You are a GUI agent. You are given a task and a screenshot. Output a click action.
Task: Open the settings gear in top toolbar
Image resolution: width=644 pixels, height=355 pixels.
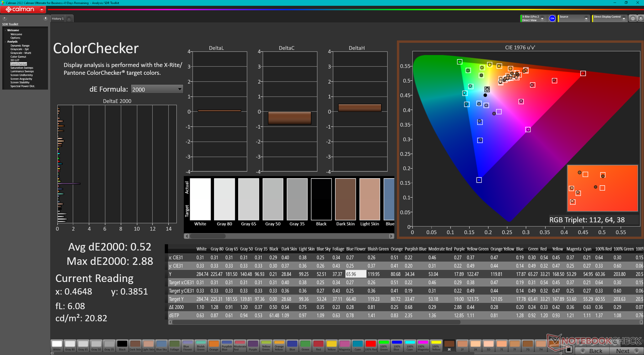coord(633,18)
